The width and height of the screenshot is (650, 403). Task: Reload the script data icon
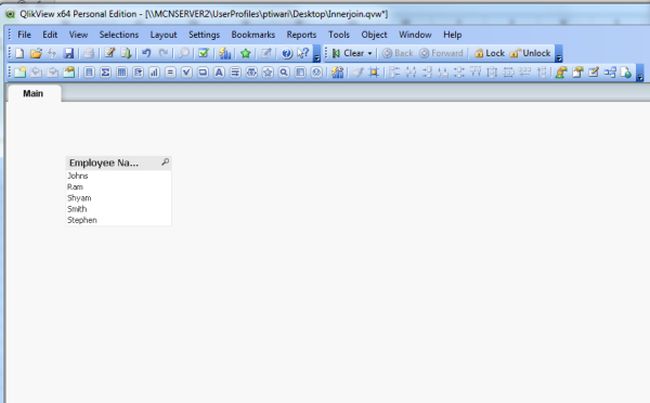pyautogui.click(x=126, y=53)
